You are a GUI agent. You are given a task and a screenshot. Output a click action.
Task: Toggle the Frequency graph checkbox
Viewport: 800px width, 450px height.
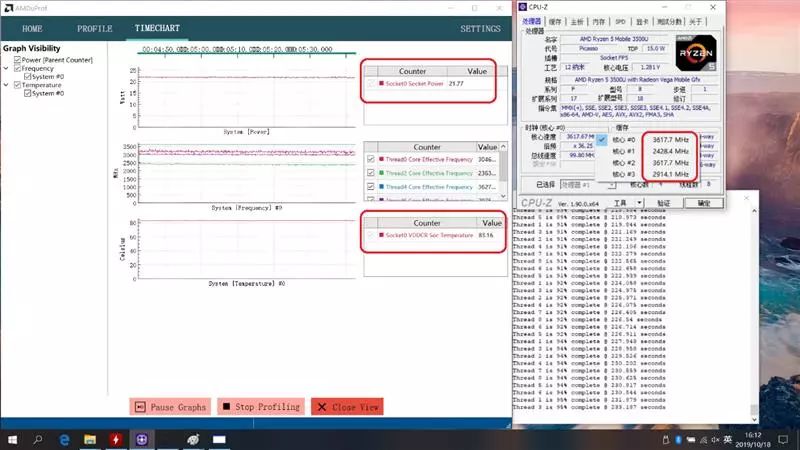tap(18, 68)
